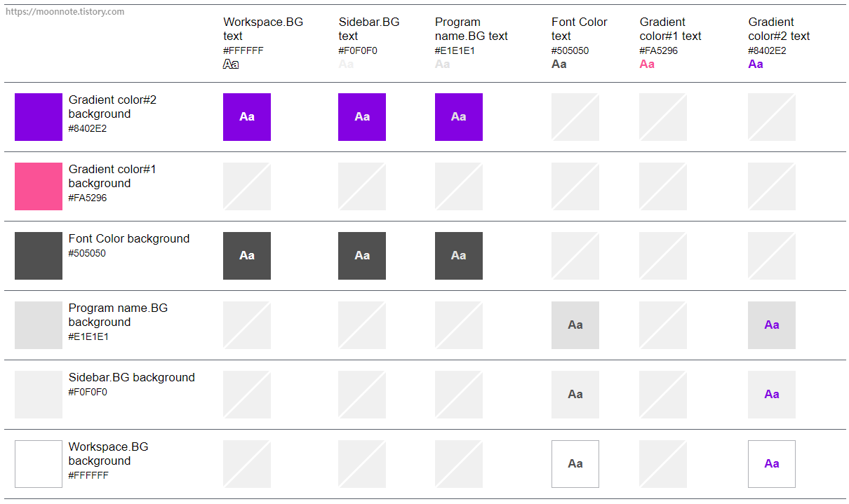The height and width of the screenshot is (504, 849).
Task: Open the moonnote.tistory.com link
Action: [65, 12]
